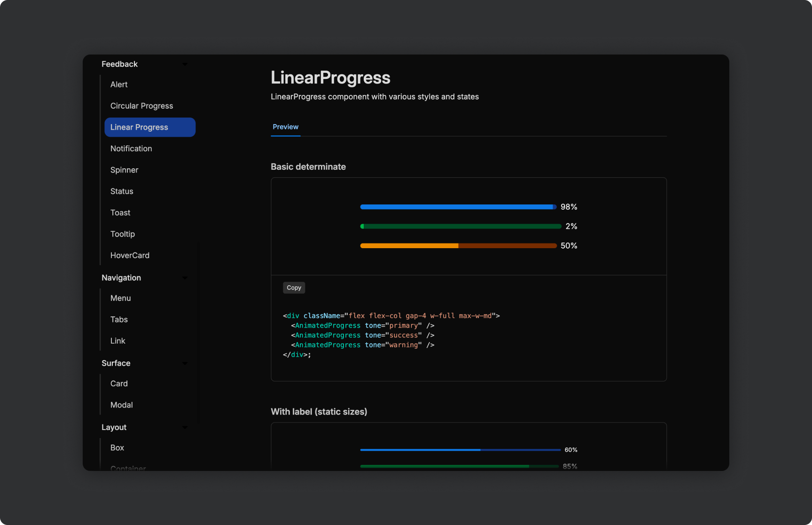The height and width of the screenshot is (525, 812).
Task: Switch to the Preview tab
Action: [286, 127]
